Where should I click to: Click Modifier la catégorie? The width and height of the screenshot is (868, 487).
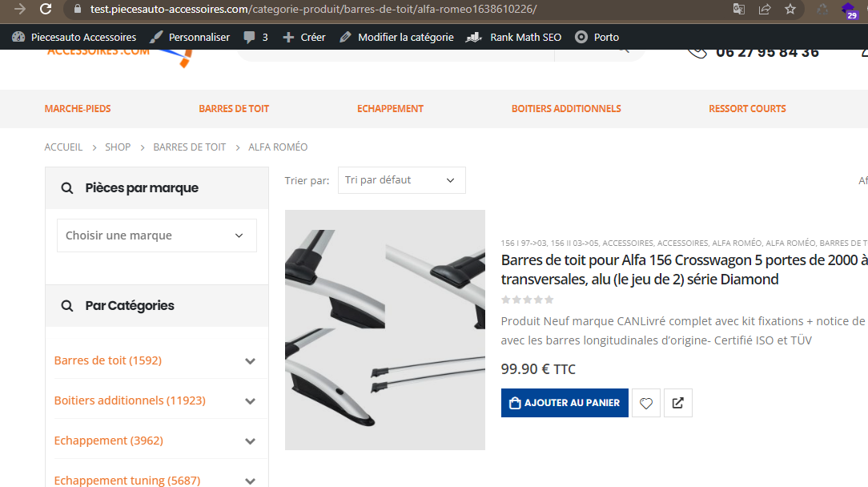point(396,37)
